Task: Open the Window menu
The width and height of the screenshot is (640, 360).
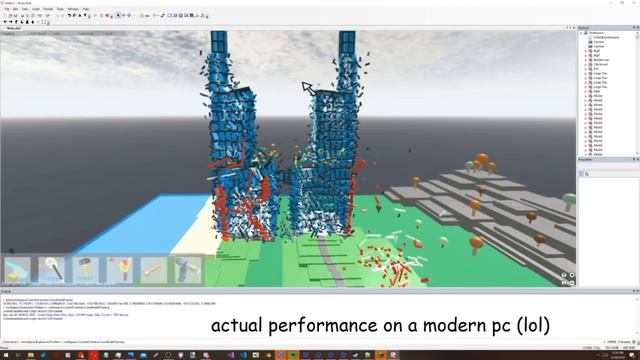Action: tap(73, 9)
